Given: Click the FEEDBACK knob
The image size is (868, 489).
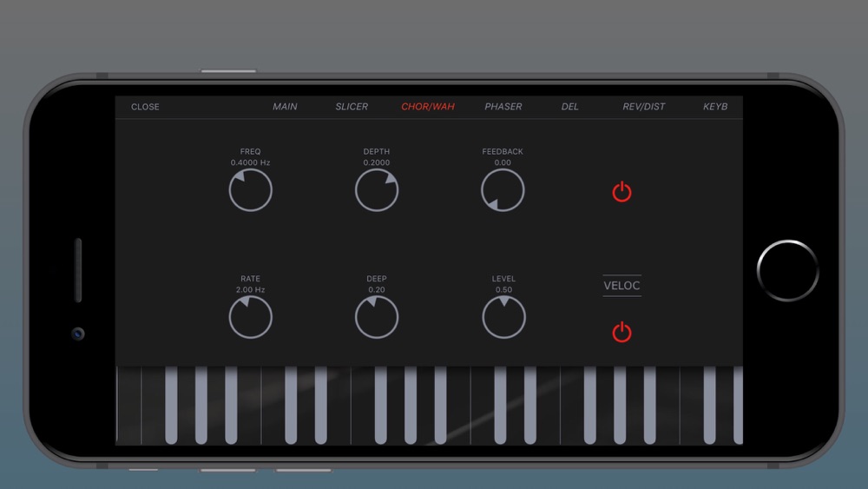Looking at the screenshot, I should [x=503, y=190].
